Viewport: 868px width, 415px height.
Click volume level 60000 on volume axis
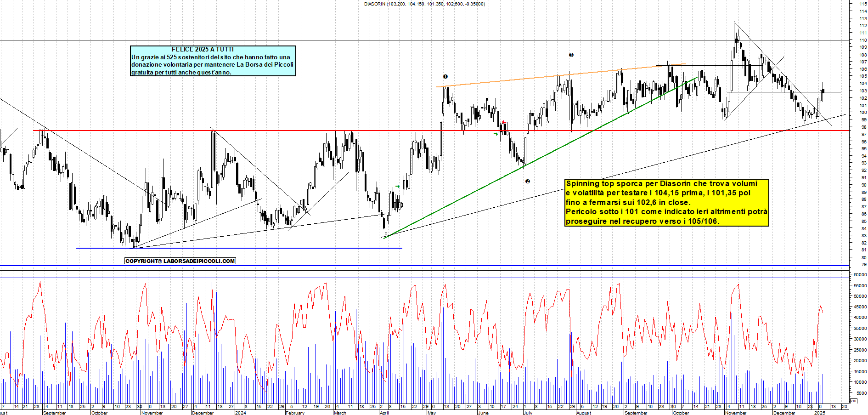860,275
